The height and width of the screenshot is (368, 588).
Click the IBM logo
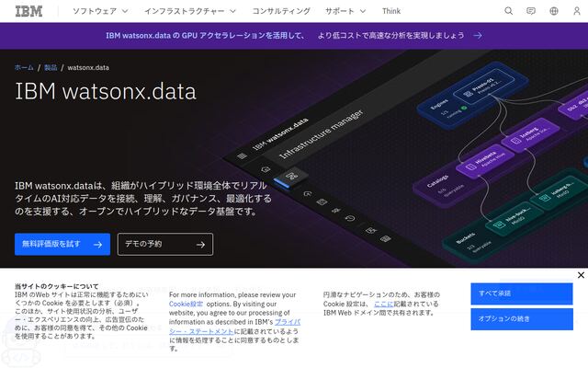[x=28, y=11]
